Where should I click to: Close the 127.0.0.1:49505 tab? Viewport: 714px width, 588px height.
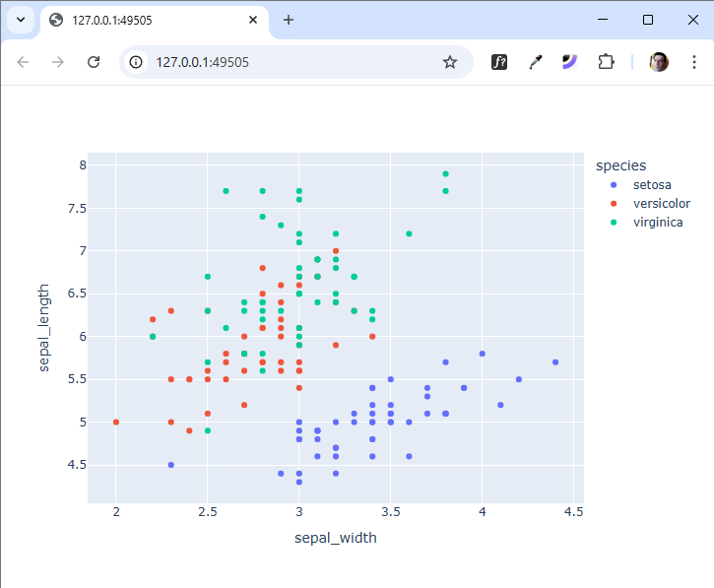pyautogui.click(x=254, y=20)
